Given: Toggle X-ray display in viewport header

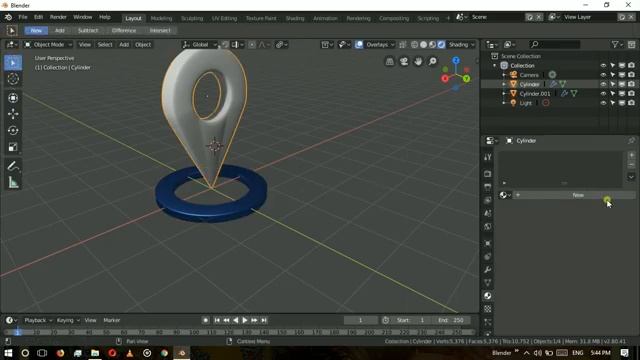Looking at the screenshot, I should pos(402,45).
